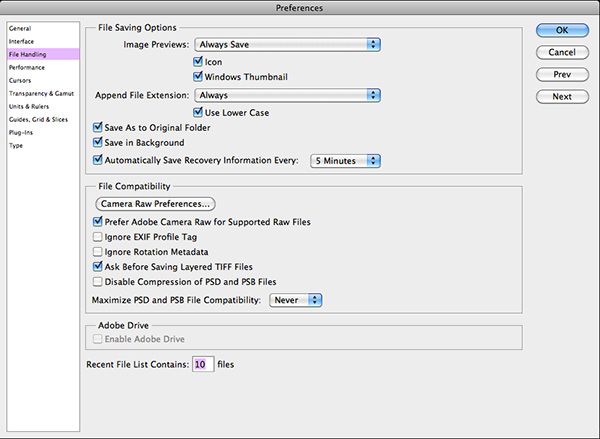Toggle the Windows Thumbnail checkbox
Viewport: 600px width, 439px height.
198,76
